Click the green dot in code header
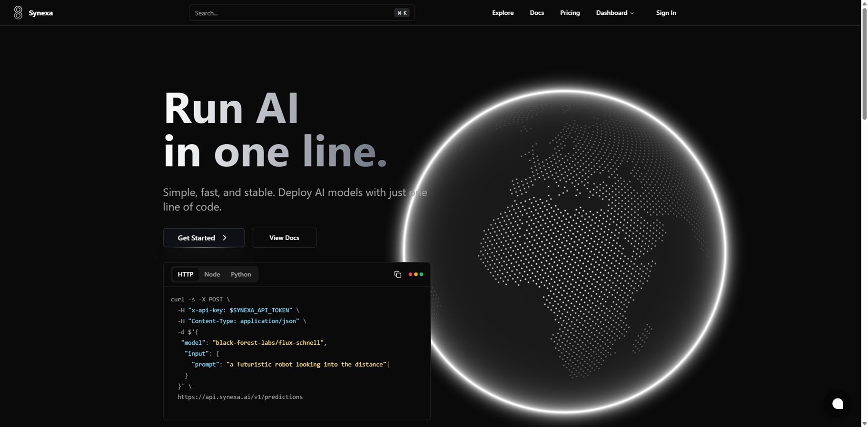Screen dimensions: 868x427 coord(421,274)
